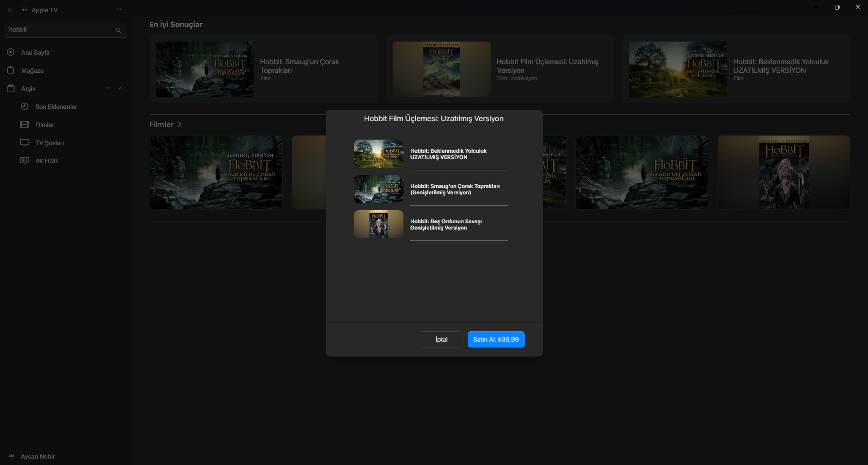The image size is (868, 465).
Task: Click the İptal button
Action: tap(441, 339)
